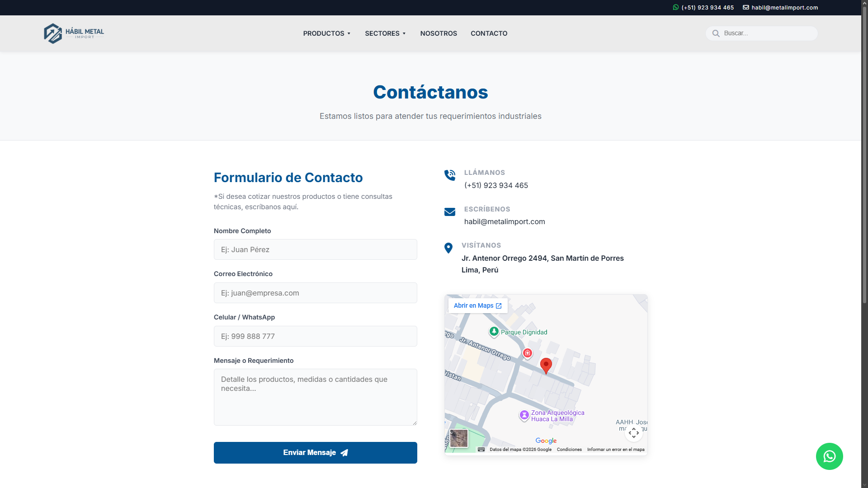Click the envelope icon beside habil@metalimport.com header link
This screenshot has height=488, width=868.
[x=746, y=7]
